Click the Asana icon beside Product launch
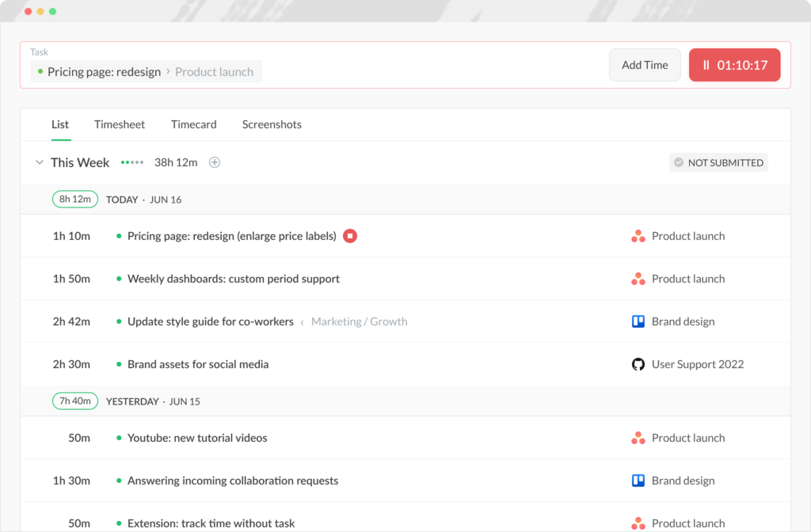This screenshot has height=532, width=811. tap(638, 235)
